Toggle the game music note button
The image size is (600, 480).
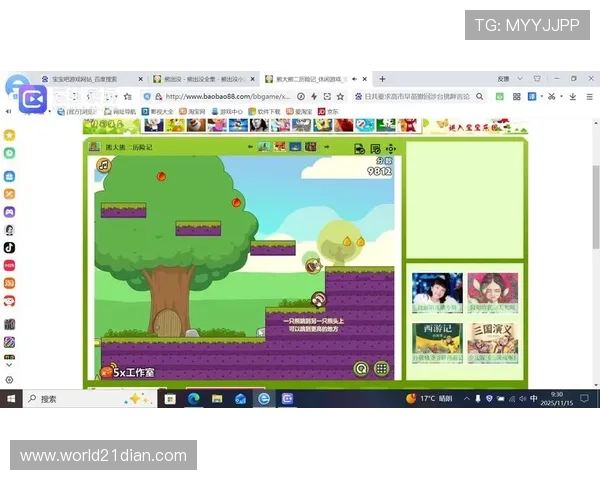[104, 166]
